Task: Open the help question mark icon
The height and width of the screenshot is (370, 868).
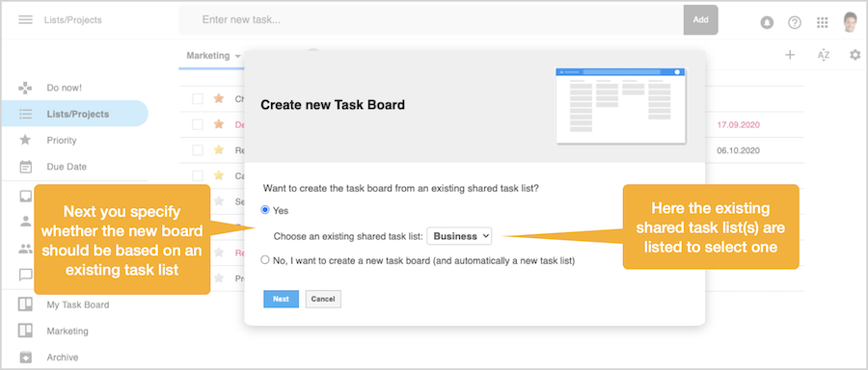Action: pyautogui.click(x=795, y=23)
